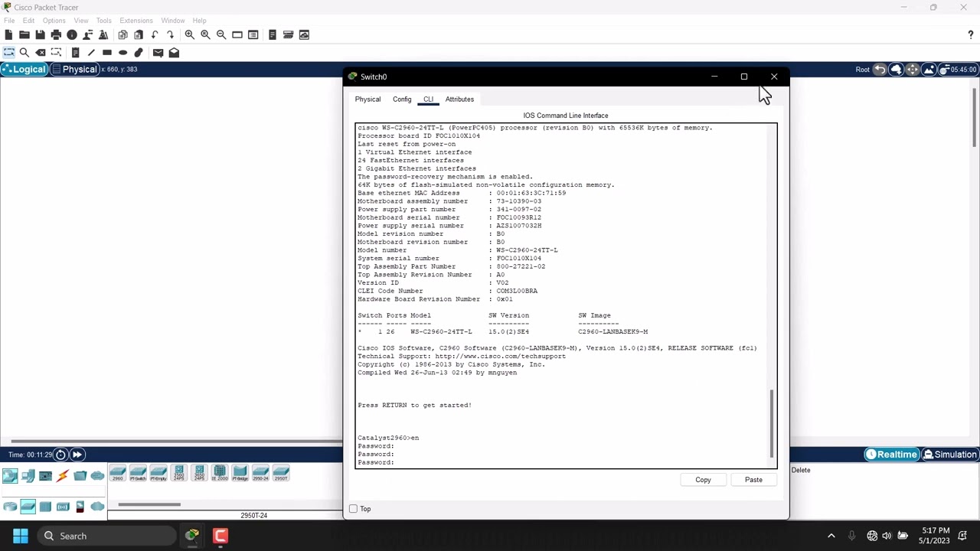
Task: Open the environment time 05:45:00 control
Action: coord(957,70)
